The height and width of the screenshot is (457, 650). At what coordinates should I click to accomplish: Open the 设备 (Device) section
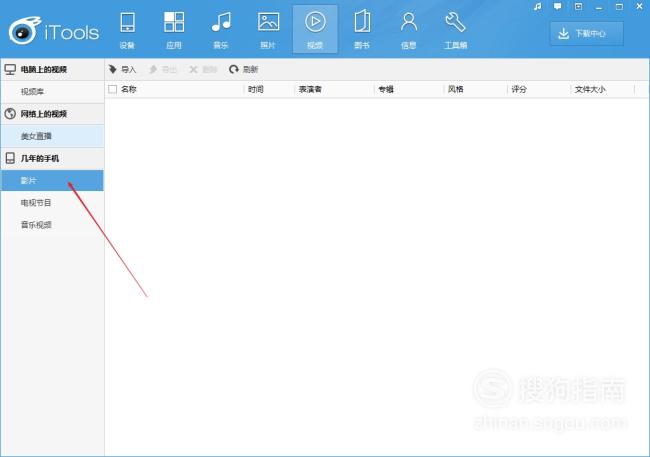click(x=127, y=30)
